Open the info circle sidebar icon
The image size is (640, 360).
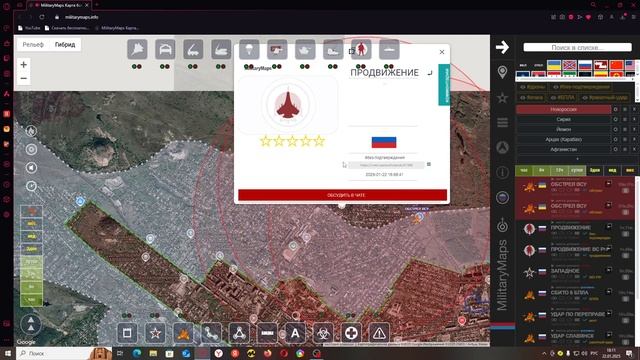click(x=502, y=172)
